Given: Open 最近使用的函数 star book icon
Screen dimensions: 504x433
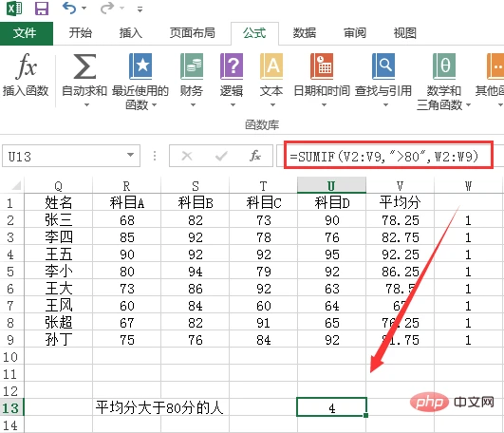Looking at the screenshot, I should 140,66.
